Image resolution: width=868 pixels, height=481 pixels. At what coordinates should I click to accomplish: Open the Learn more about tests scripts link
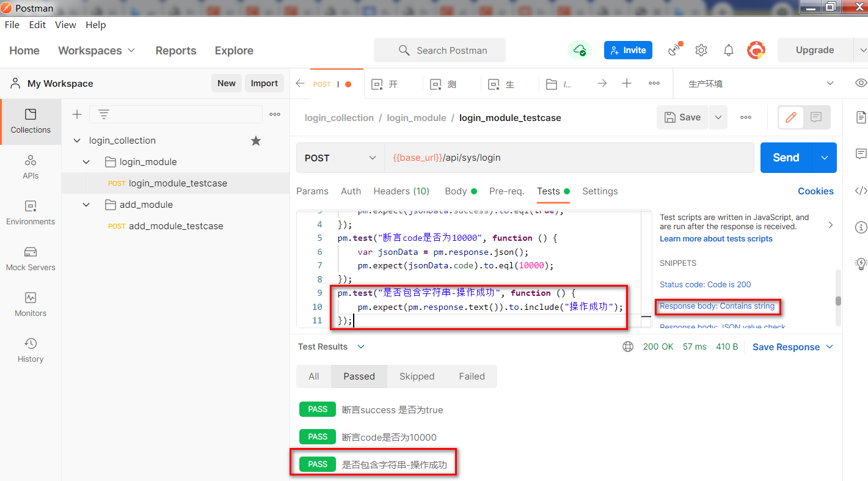(x=716, y=239)
